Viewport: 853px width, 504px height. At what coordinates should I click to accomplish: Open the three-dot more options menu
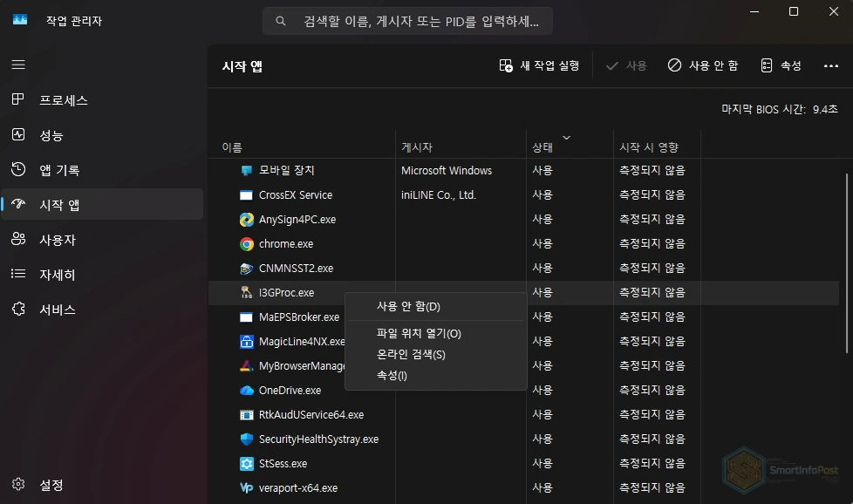830,65
